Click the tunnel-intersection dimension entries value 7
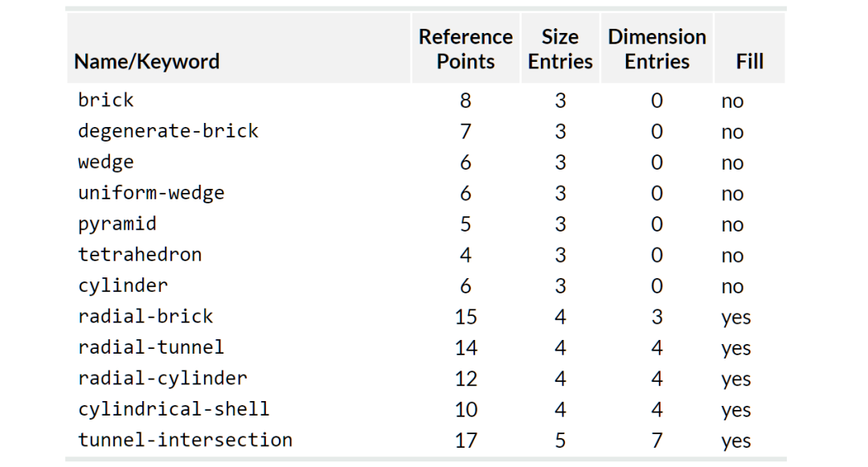This screenshot has width=868, height=467. (657, 440)
